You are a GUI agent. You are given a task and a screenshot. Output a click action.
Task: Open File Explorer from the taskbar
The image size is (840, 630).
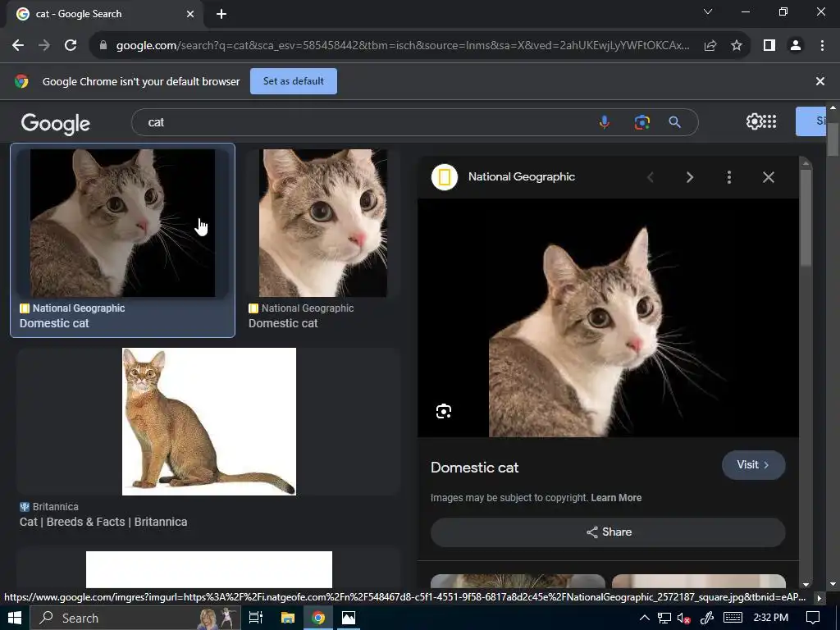point(288,618)
